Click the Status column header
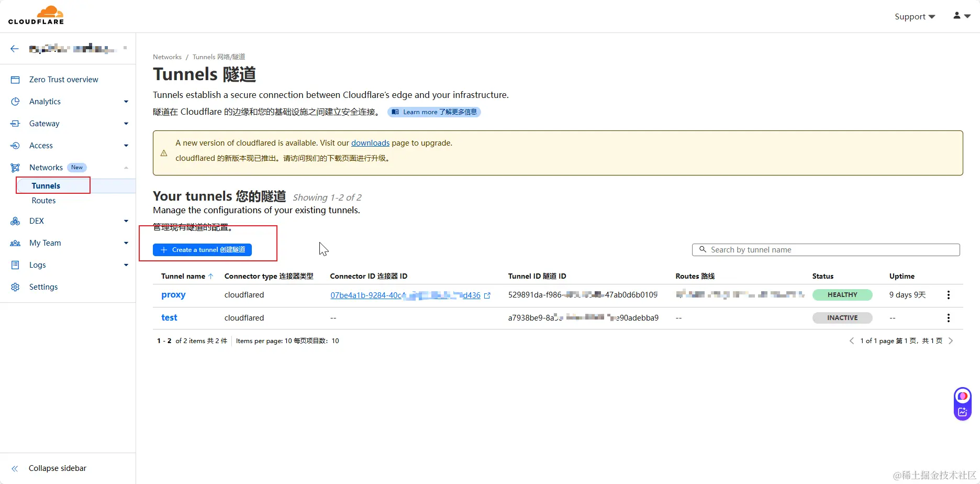 [823, 276]
